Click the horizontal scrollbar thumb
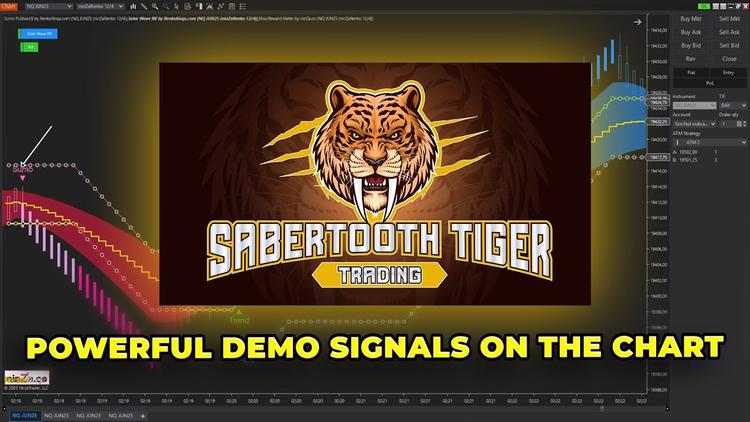 (x=602, y=409)
